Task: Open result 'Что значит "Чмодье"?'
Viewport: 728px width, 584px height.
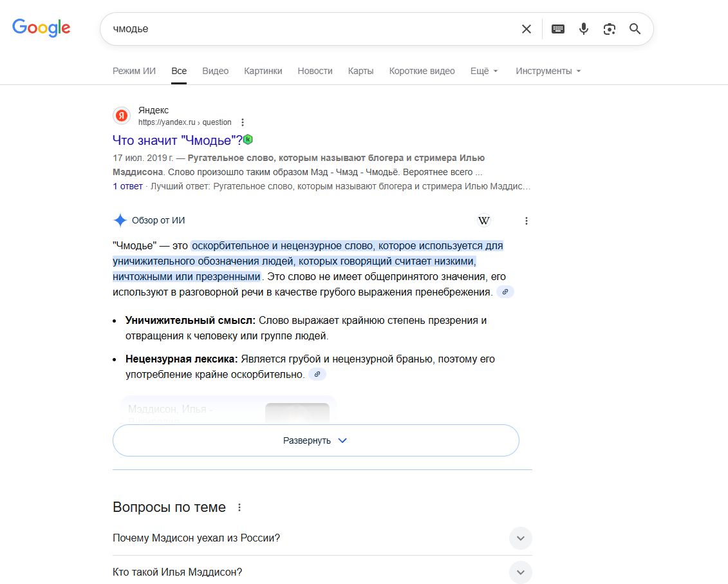Action: pyautogui.click(x=178, y=140)
